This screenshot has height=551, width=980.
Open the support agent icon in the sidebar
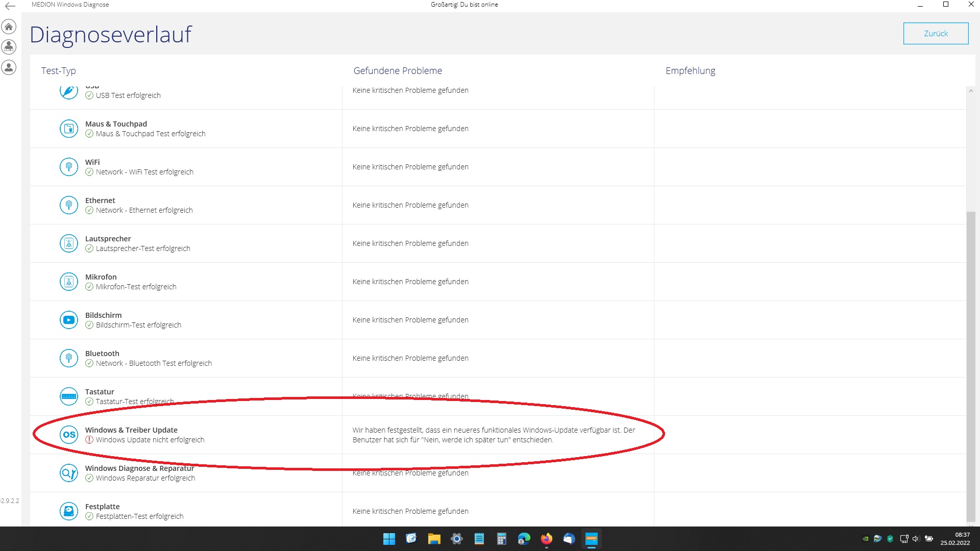coord(9,46)
